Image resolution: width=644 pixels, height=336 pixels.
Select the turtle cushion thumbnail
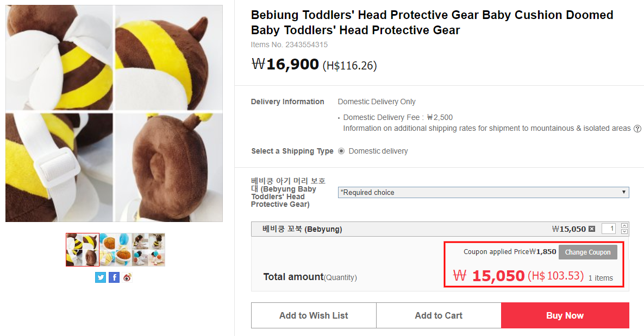pos(116,250)
